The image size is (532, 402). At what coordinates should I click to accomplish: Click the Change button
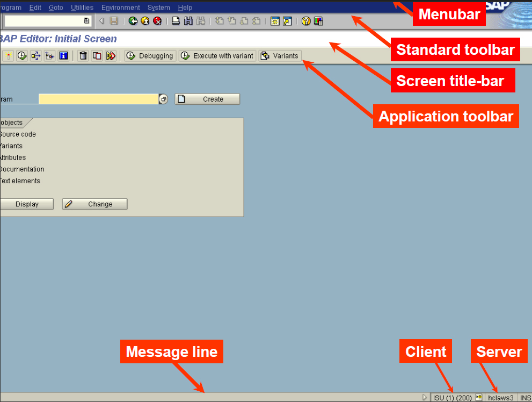[94, 204]
